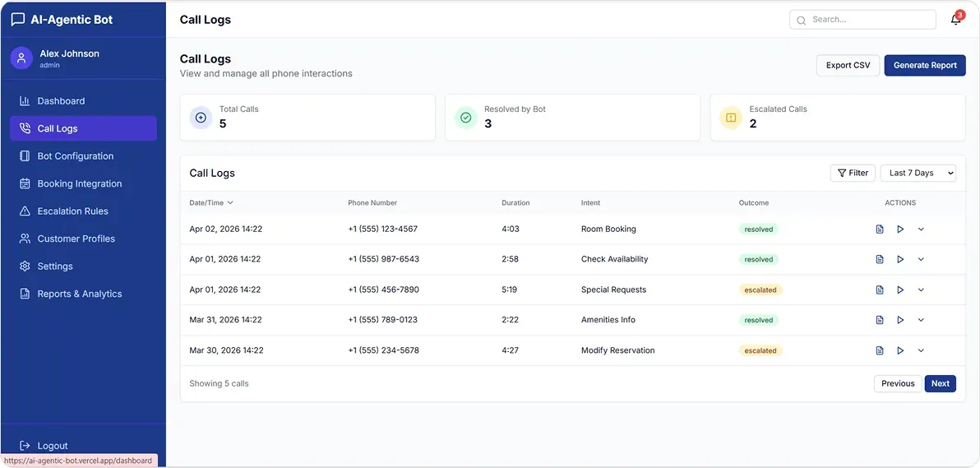Click the Outcome column header
The image size is (980, 468).
click(754, 202)
